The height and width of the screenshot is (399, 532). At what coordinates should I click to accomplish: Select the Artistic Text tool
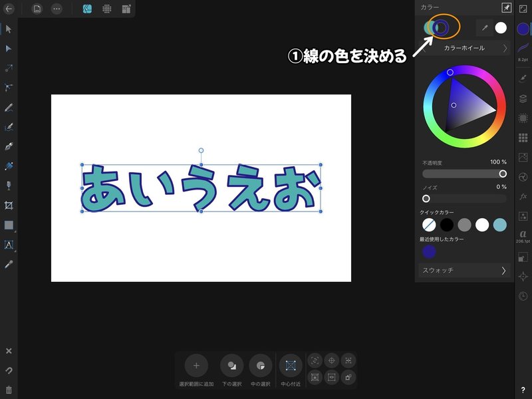[x=9, y=245]
